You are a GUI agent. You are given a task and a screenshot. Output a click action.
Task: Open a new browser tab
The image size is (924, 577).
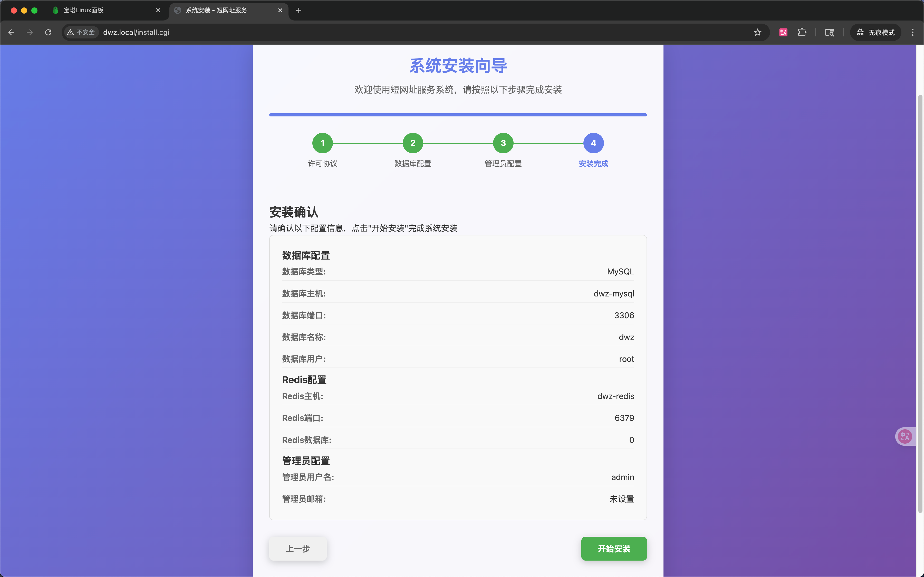(299, 10)
